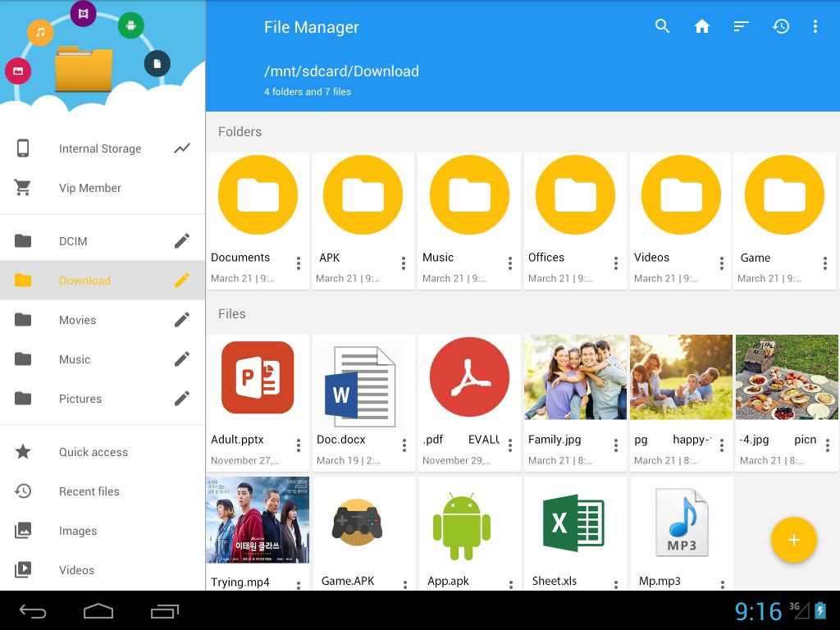Viewport: 840px width, 630px height.
Task: Click the home icon in the top bar
Action: coord(702,25)
